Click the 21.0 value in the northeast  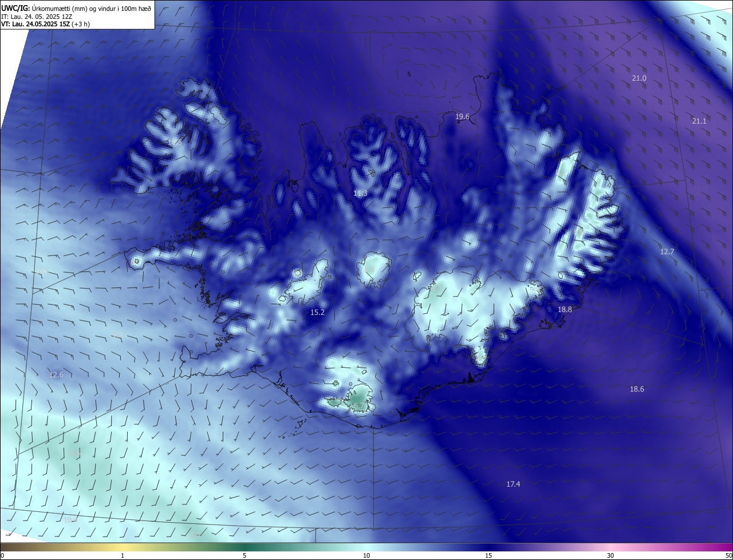[639, 78]
